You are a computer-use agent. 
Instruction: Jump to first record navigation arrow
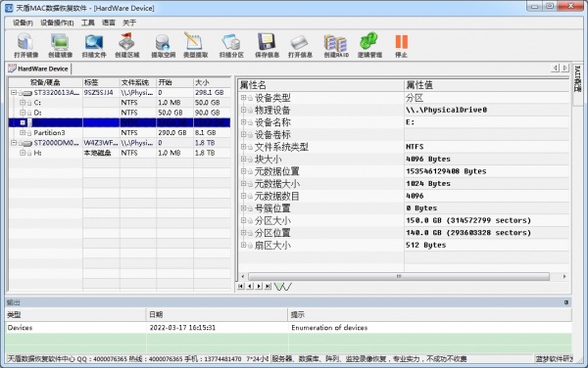pos(241,286)
